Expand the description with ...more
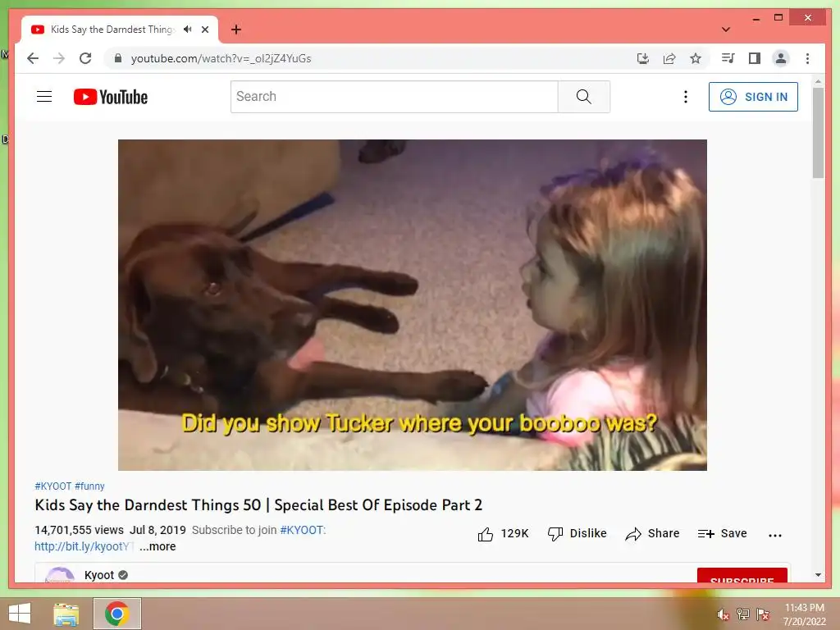The width and height of the screenshot is (840, 630). click(x=157, y=546)
